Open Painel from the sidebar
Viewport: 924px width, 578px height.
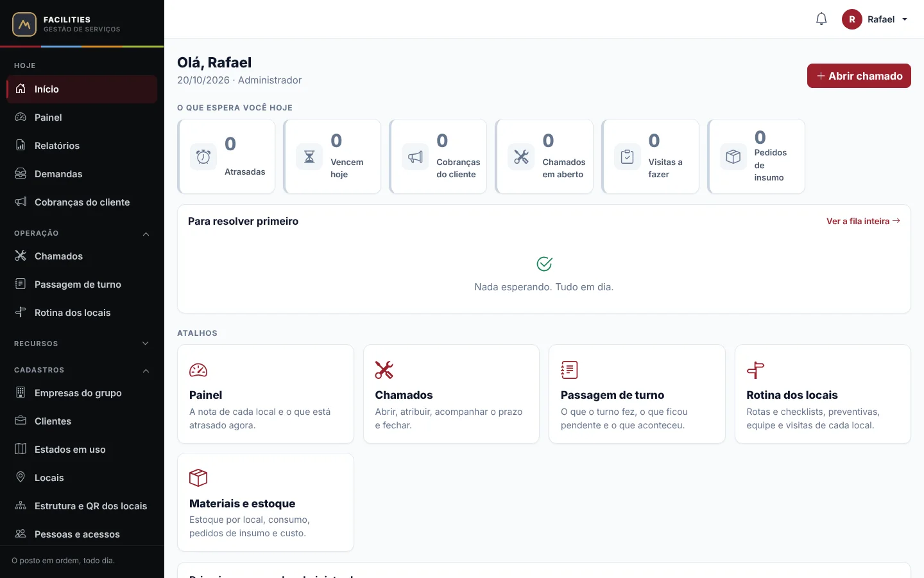[82, 118]
